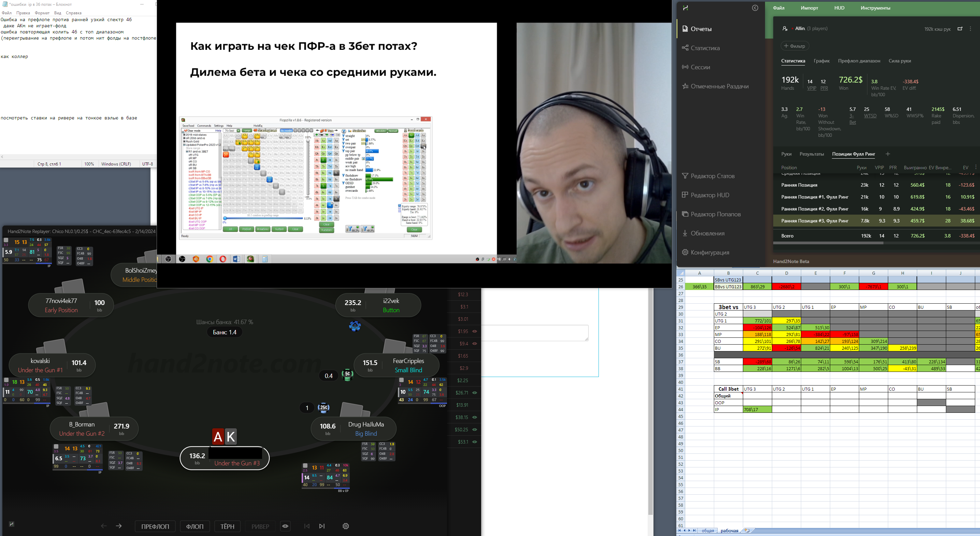980x536 pixels.
Task: Select Ранняя Позиция #3, Фулл Ринг row
Action: 876,221
